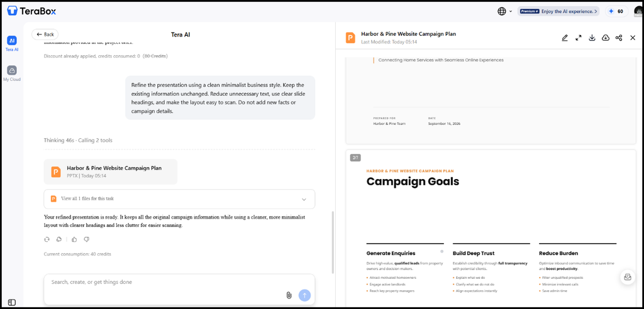Expand presentation preview to fullscreen
The height and width of the screenshot is (309, 644).
(x=579, y=38)
